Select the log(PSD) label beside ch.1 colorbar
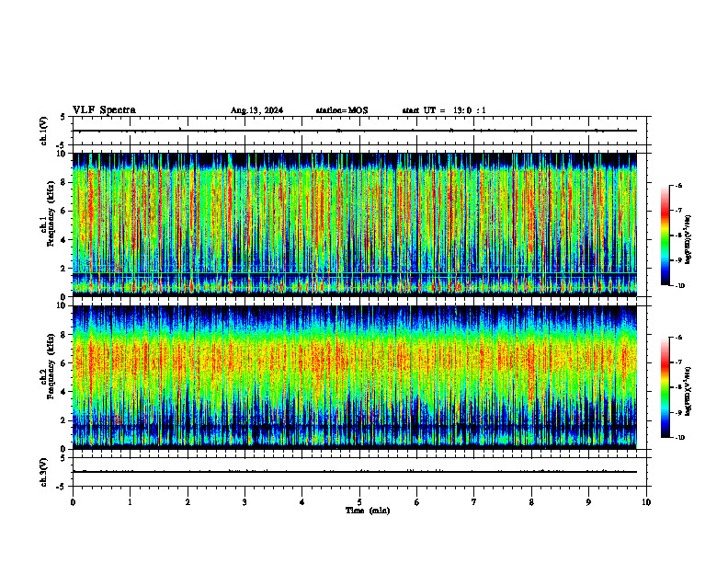This screenshot has width=728, height=563. 688,240
